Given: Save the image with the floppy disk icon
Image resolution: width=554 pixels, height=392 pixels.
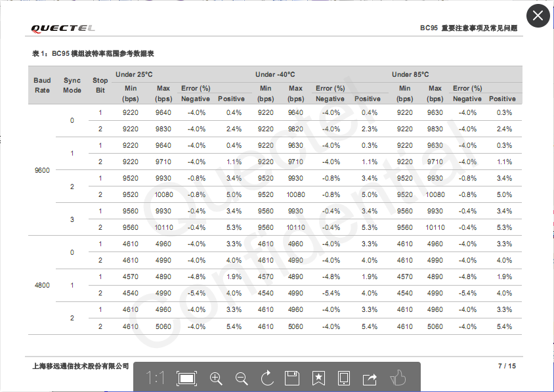Looking at the screenshot, I should click(292, 378).
